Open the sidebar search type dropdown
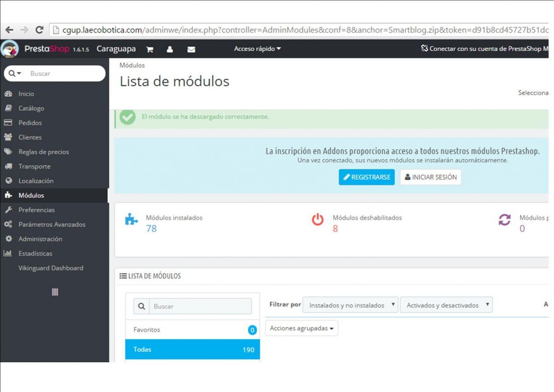This screenshot has width=554, height=392. pyautogui.click(x=15, y=73)
